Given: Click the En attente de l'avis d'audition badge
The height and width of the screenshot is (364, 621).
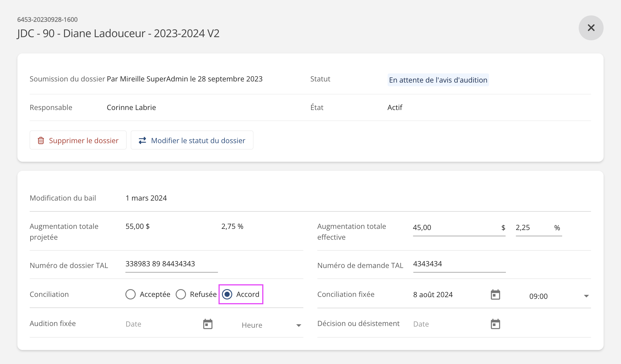Looking at the screenshot, I should pyautogui.click(x=438, y=80).
